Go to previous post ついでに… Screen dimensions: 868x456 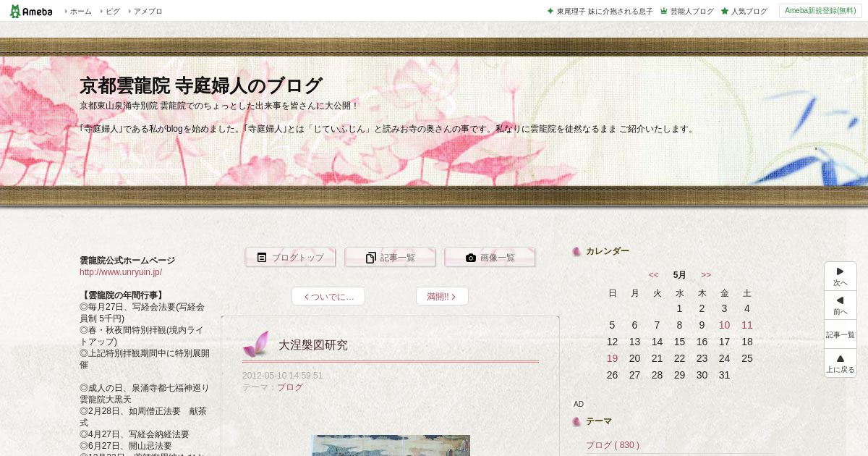(328, 296)
